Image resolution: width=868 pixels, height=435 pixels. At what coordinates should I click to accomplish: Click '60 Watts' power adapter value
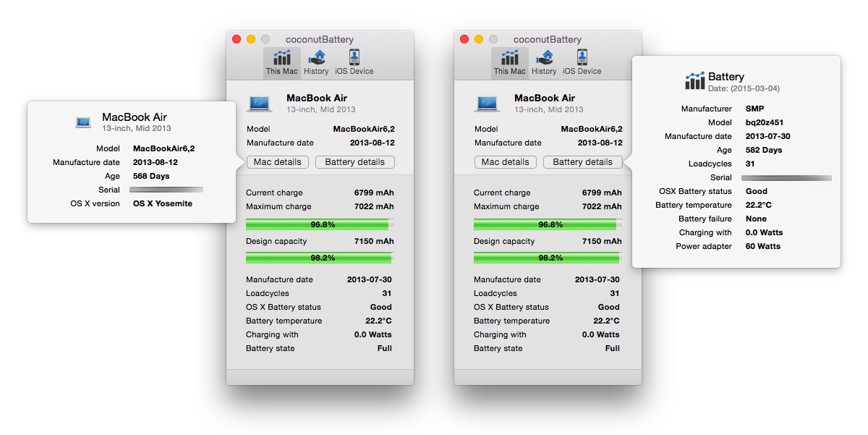(x=763, y=246)
